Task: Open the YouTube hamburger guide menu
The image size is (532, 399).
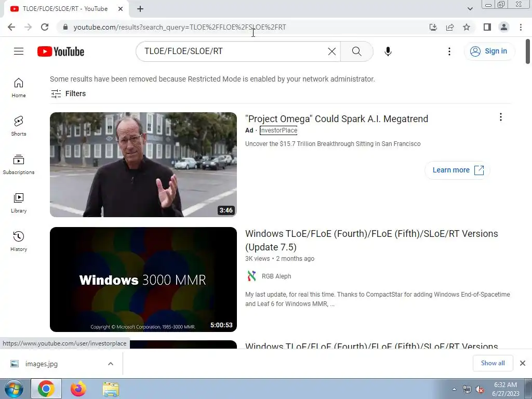Action: pos(19,51)
